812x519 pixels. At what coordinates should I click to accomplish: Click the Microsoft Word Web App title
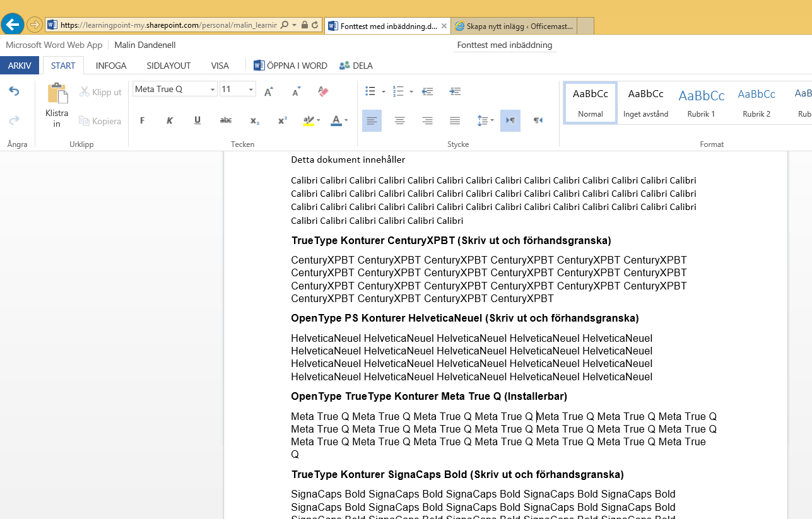(x=54, y=45)
